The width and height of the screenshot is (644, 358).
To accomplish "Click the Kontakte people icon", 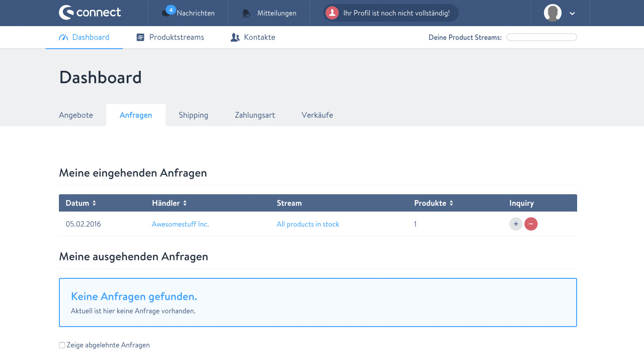I will 235,38.
